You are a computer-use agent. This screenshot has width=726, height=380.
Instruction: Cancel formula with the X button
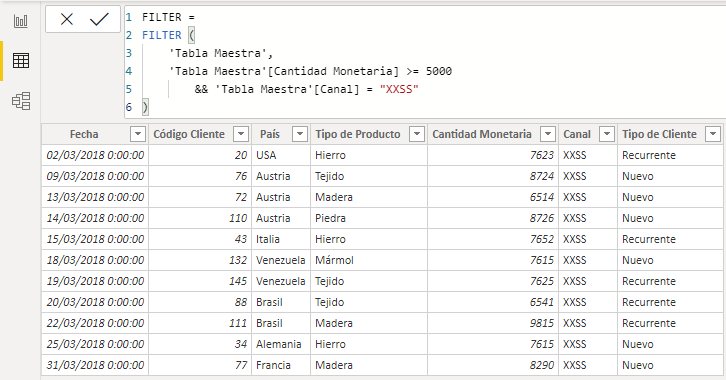(x=67, y=19)
